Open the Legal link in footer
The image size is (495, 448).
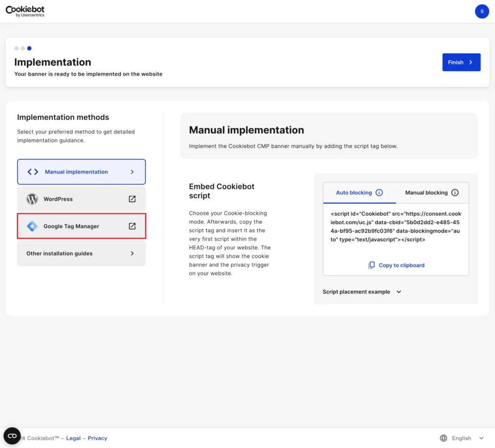(x=73, y=438)
